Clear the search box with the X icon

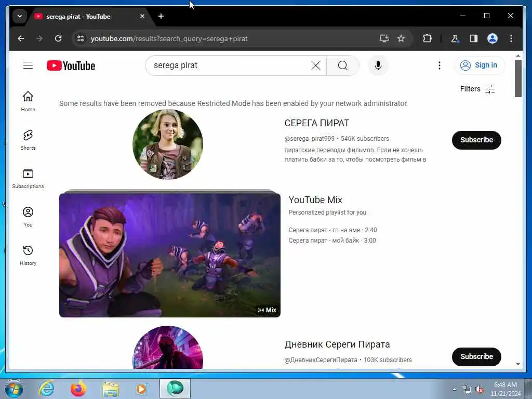(316, 65)
